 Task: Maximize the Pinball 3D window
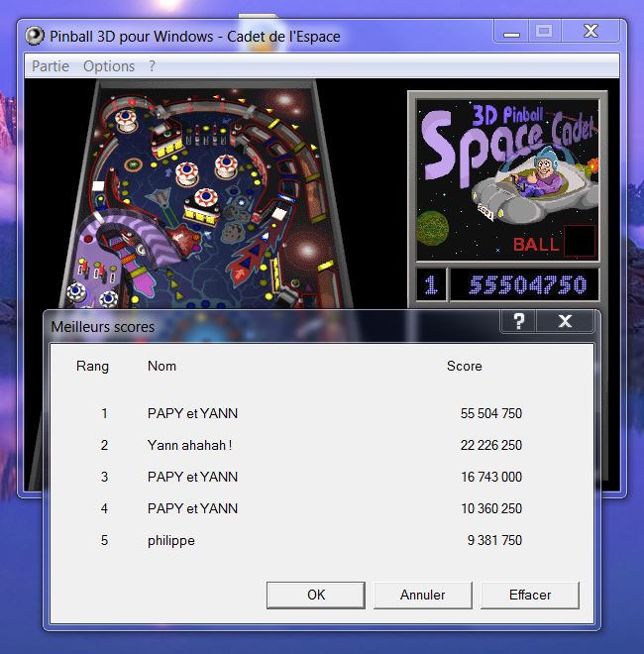(x=544, y=32)
